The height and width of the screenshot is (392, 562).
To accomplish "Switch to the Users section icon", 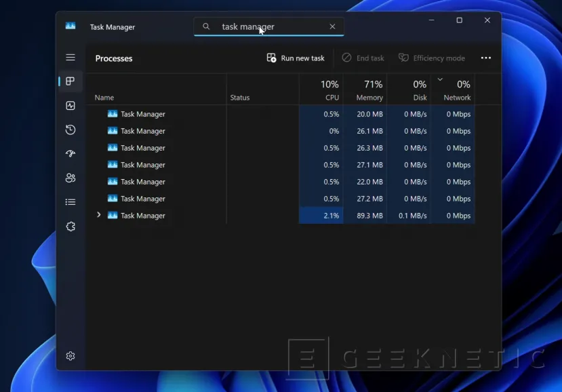I will pyautogui.click(x=71, y=178).
